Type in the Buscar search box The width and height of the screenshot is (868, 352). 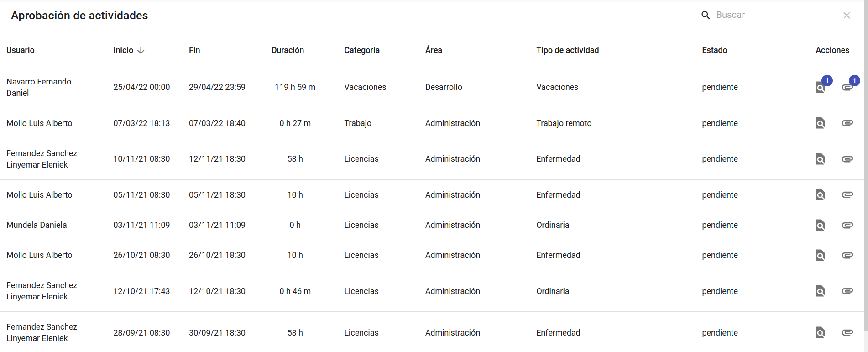[x=776, y=15]
